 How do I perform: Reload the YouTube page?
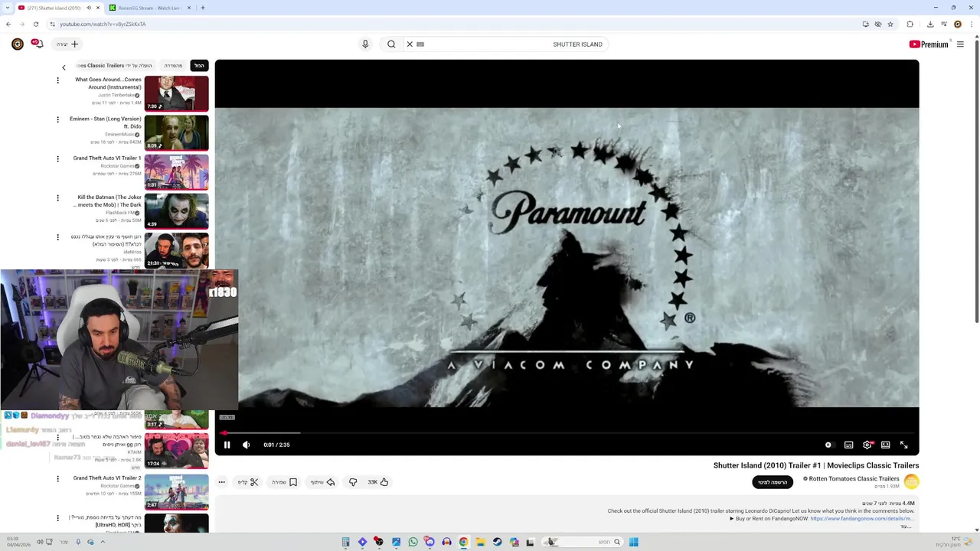click(x=36, y=24)
